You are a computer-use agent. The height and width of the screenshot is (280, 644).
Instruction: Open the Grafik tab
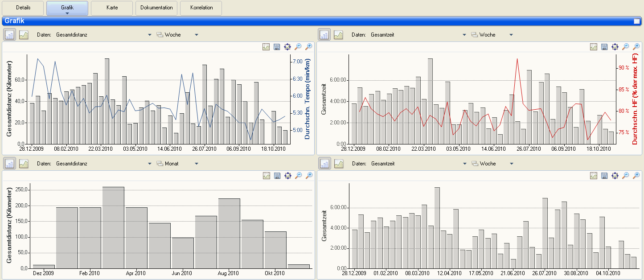coord(67,7)
